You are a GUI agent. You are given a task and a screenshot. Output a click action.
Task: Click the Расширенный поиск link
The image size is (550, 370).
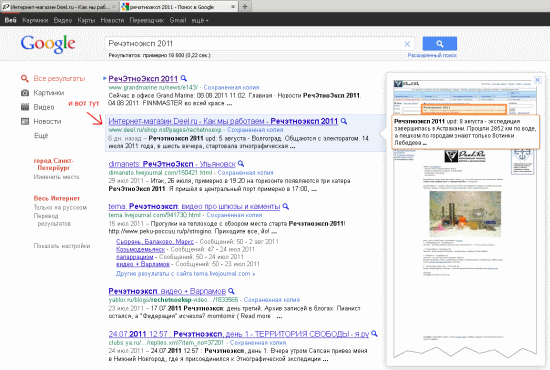click(432, 55)
